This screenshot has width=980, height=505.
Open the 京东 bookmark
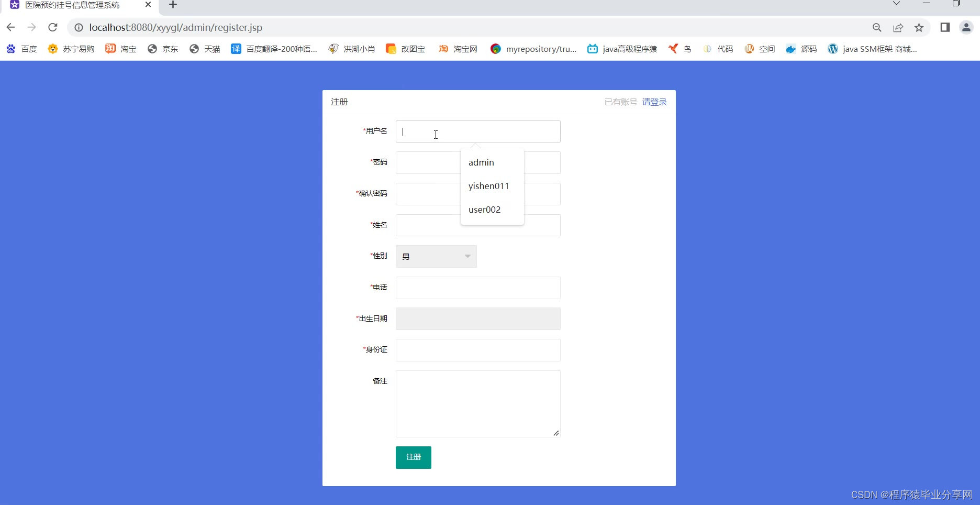(163, 49)
